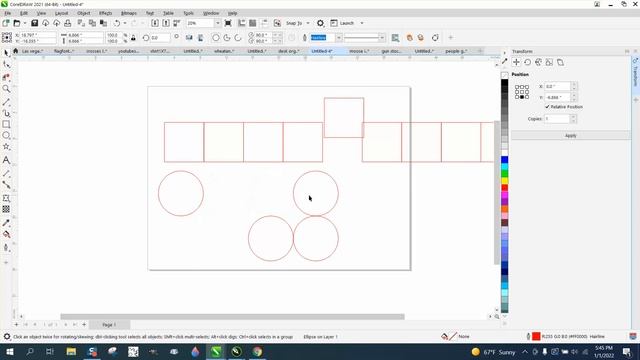
Task: Pick the red swatch in color palette
Action: click(x=504, y=188)
